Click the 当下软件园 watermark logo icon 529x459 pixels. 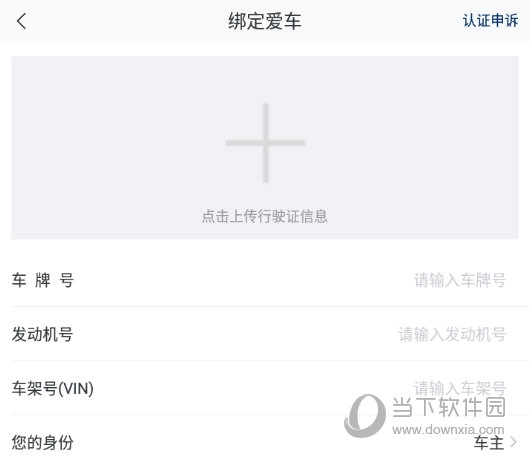coord(365,415)
